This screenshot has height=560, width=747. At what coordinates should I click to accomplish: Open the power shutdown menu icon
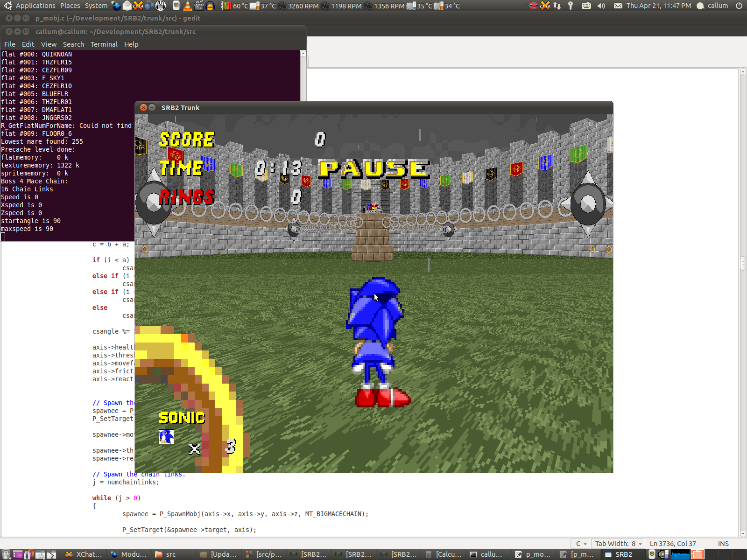point(739,6)
